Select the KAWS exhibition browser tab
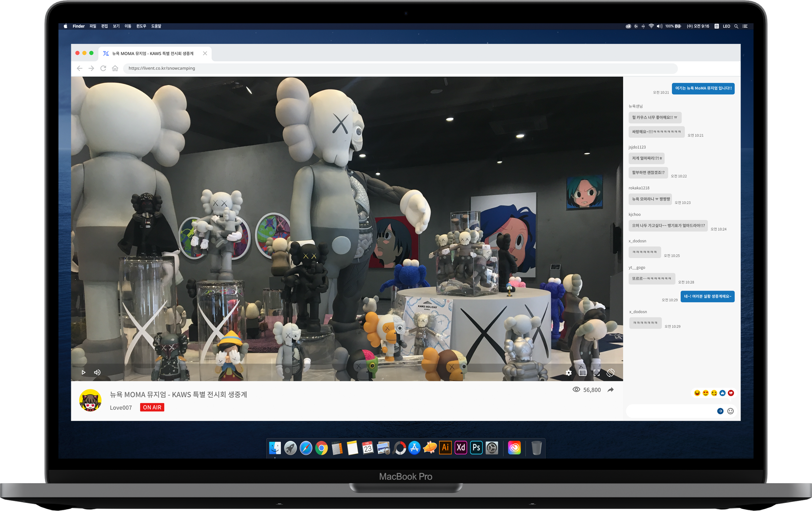Viewport: 812px width, 511px height. 153,53
